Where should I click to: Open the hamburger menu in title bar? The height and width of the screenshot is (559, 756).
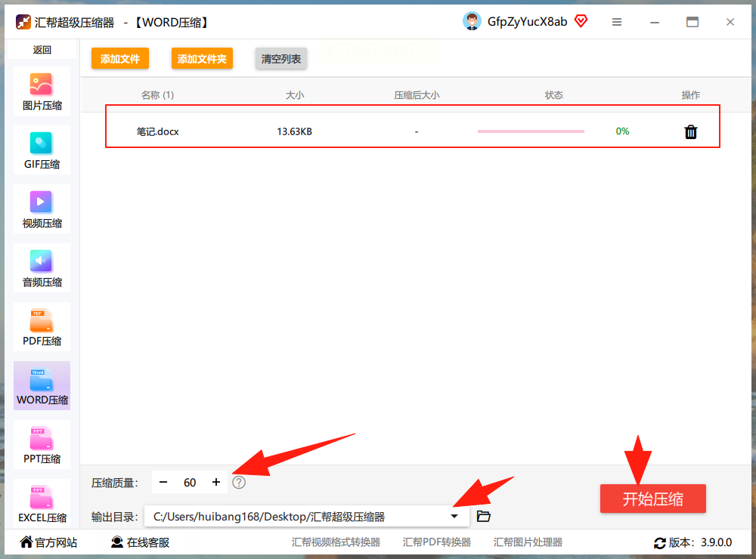[x=617, y=22]
